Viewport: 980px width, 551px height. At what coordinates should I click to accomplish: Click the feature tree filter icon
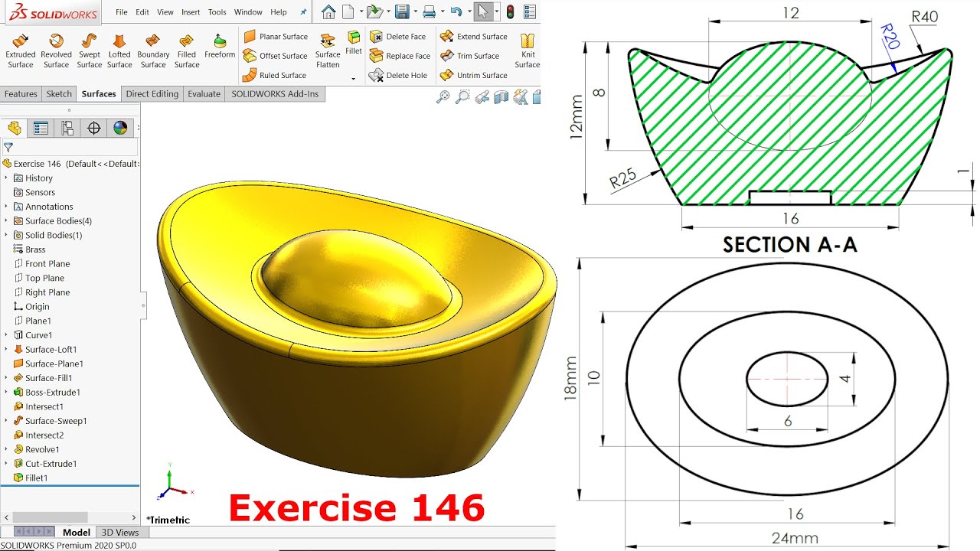(8, 148)
